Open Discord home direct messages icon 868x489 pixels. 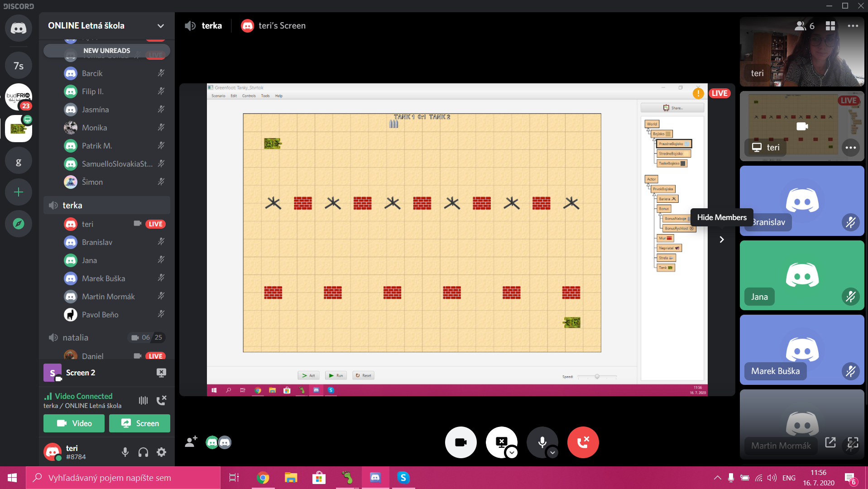[19, 28]
